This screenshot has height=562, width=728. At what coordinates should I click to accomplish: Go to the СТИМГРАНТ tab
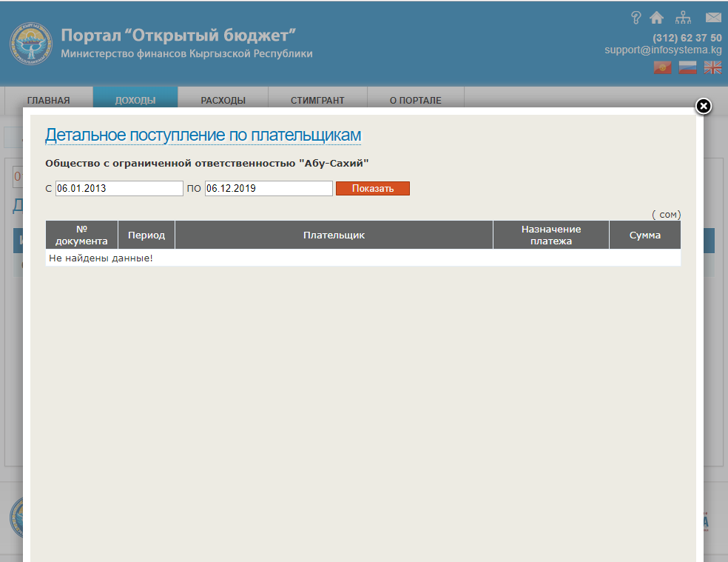click(x=317, y=101)
